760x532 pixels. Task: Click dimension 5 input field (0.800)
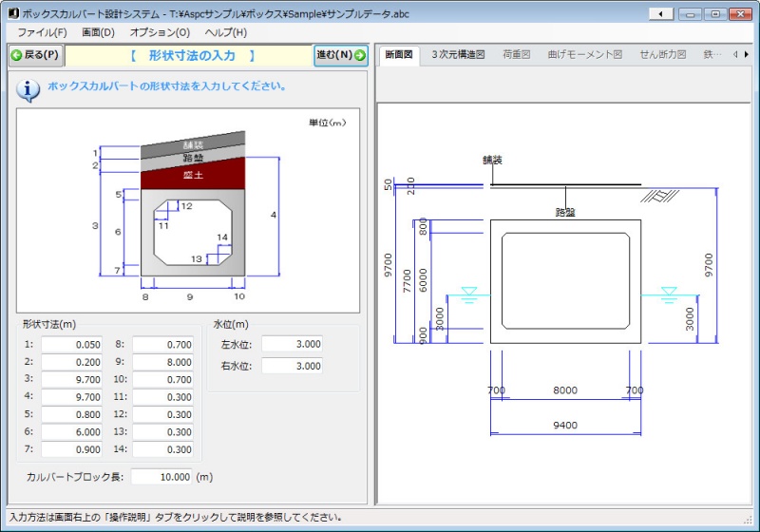(72, 414)
